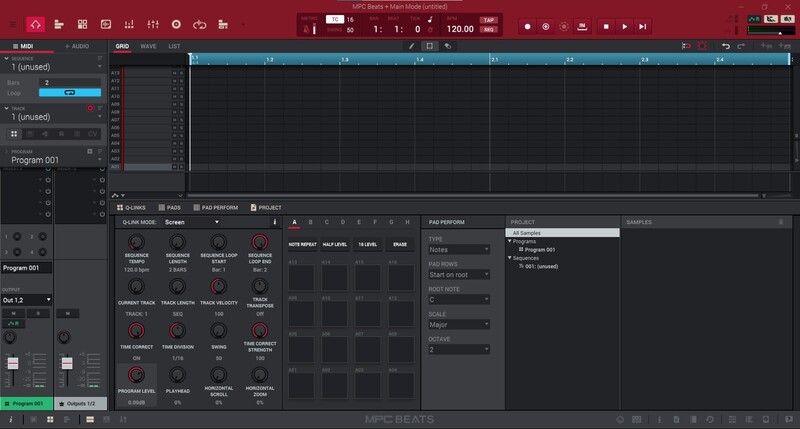Mute Program 001 channel strip

pyautogui.click(x=13, y=313)
